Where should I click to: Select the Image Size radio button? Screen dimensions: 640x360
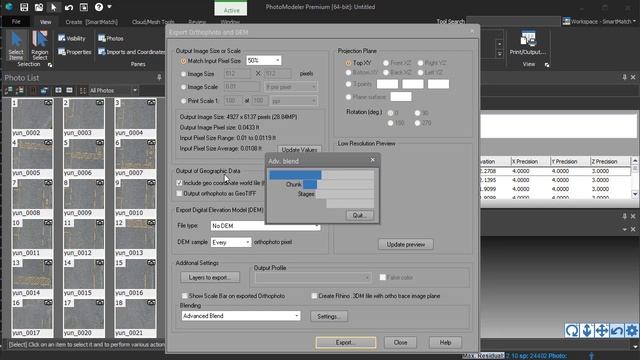click(x=183, y=74)
